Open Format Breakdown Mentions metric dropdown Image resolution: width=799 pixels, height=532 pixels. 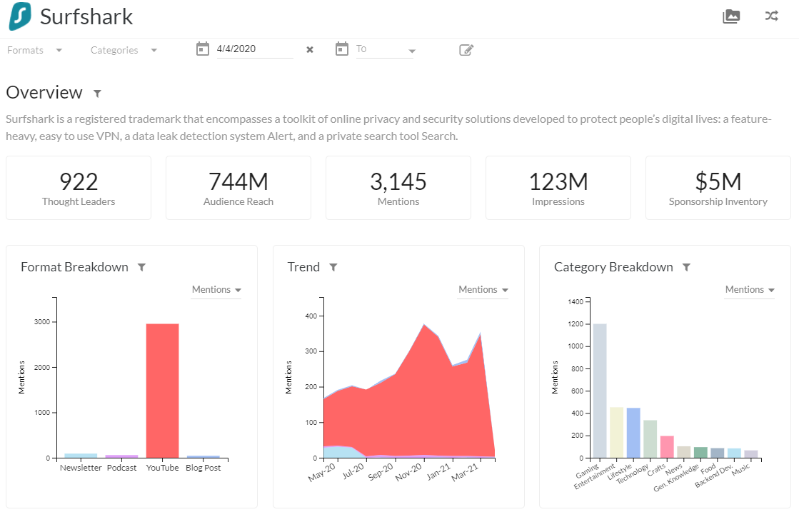(x=216, y=289)
